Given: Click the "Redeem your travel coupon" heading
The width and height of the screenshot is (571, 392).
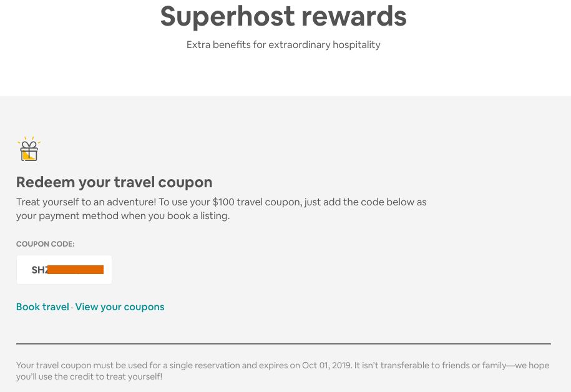Looking at the screenshot, I should tap(114, 182).
